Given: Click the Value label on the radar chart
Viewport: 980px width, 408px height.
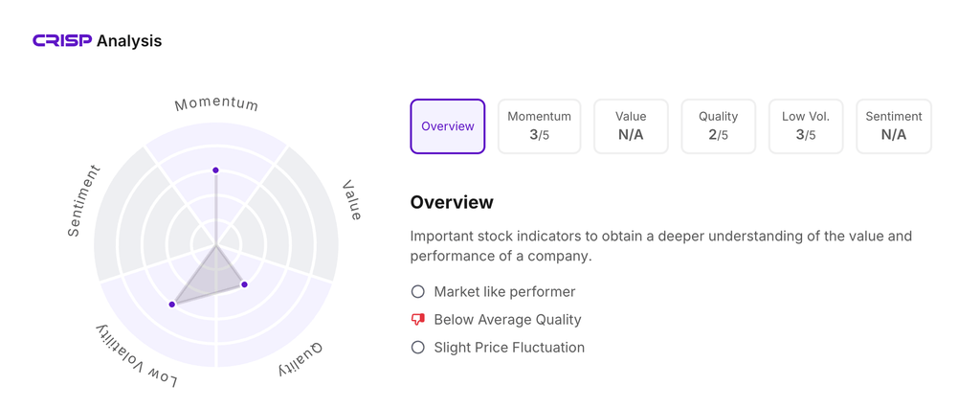Looking at the screenshot, I should click(x=352, y=200).
